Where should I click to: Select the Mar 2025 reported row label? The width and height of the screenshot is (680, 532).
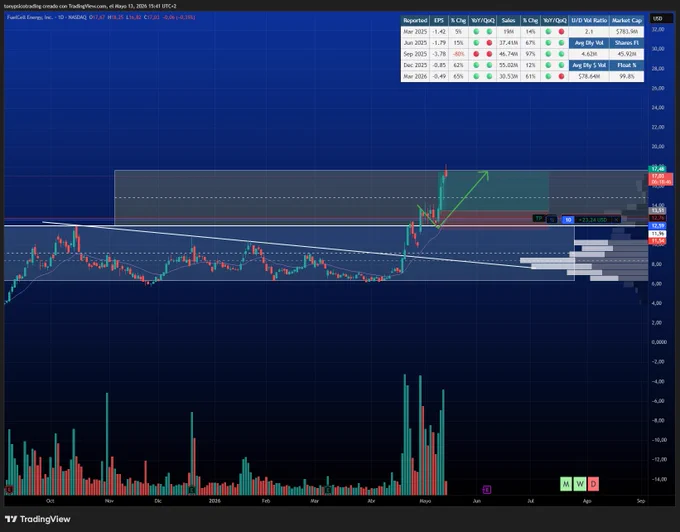415,32
